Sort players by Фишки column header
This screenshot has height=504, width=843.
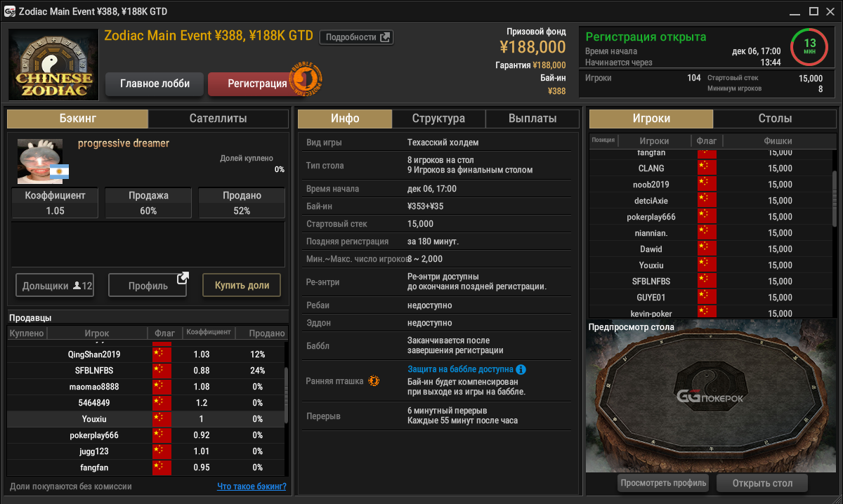click(x=778, y=140)
